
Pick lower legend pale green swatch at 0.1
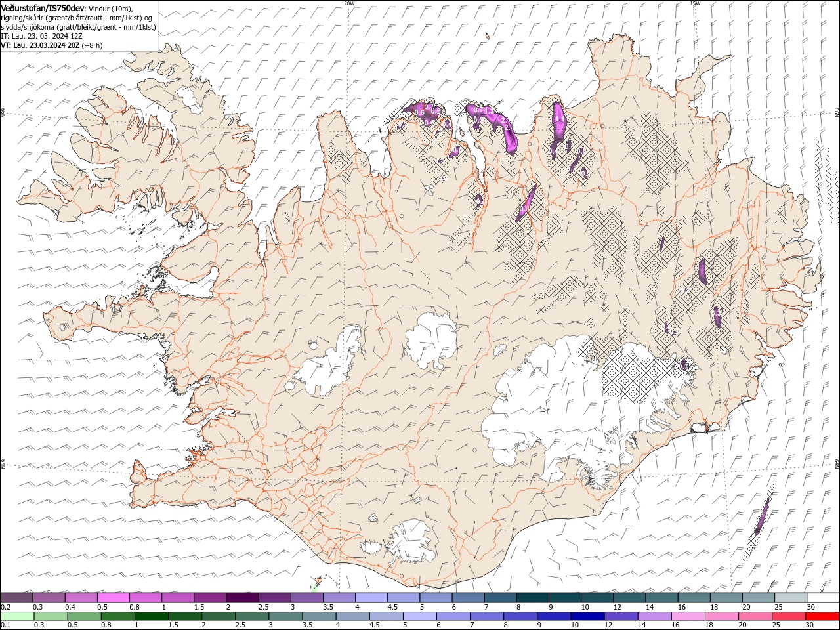[17, 616]
